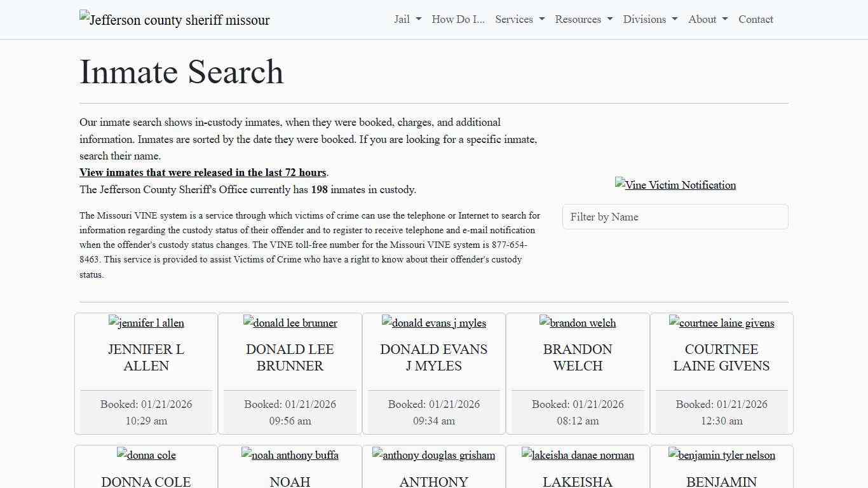Click donald lee brunner's photo icon
The width and height of the screenshot is (868, 488).
(290, 323)
